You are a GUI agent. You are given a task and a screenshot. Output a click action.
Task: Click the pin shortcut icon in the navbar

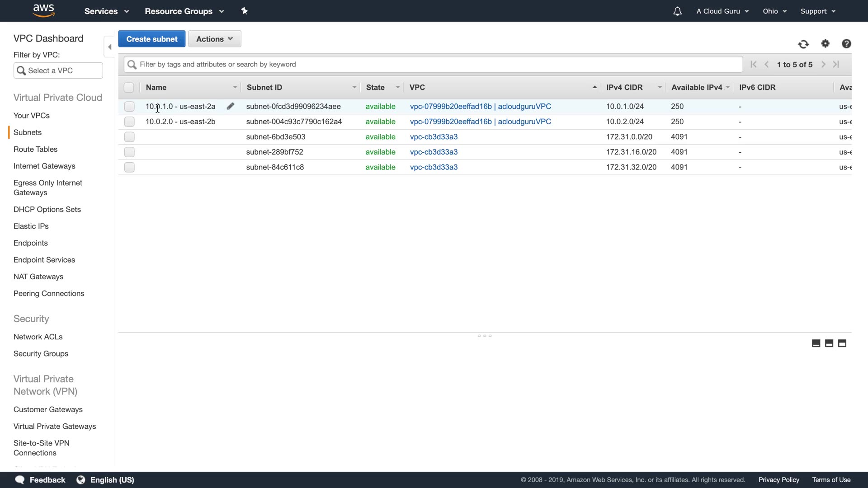pyautogui.click(x=245, y=11)
